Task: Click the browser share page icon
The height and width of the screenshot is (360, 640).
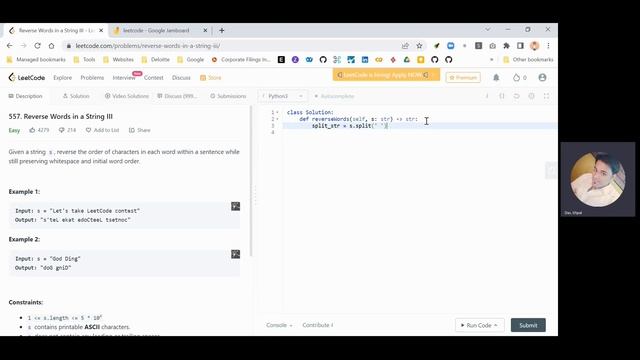Action: click(405, 46)
